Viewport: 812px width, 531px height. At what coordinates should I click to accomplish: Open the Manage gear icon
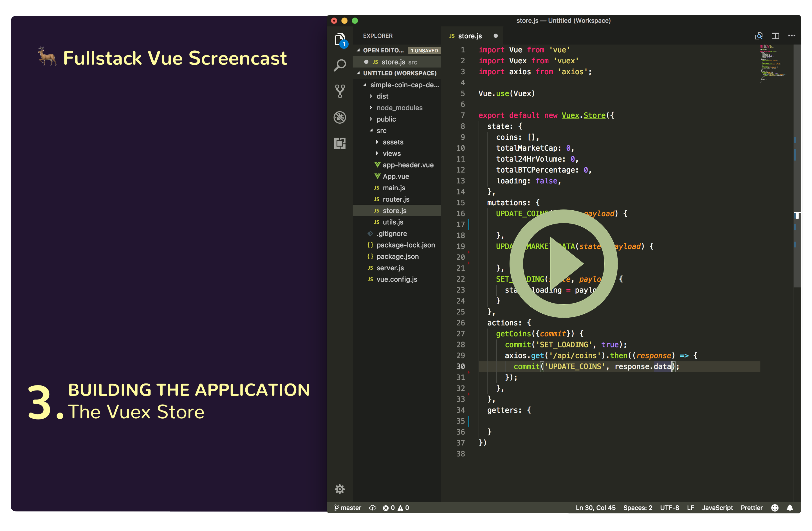point(340,489)
